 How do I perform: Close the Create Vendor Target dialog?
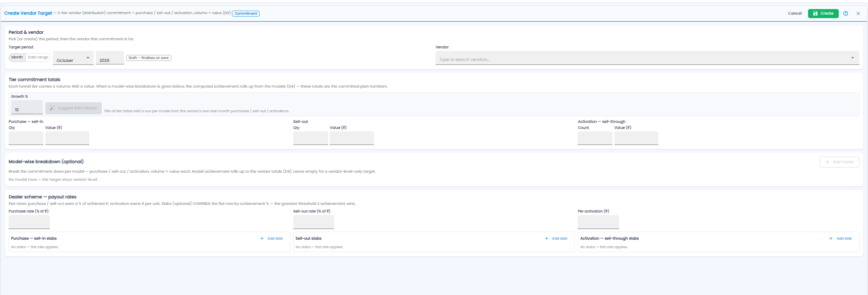pyautogui.click(x=858, y=14)
